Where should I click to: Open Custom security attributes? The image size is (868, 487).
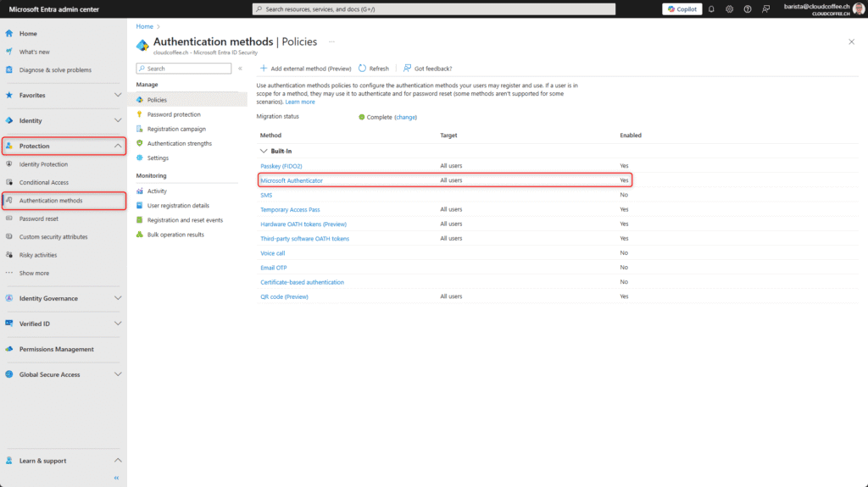tap(53, 237)
